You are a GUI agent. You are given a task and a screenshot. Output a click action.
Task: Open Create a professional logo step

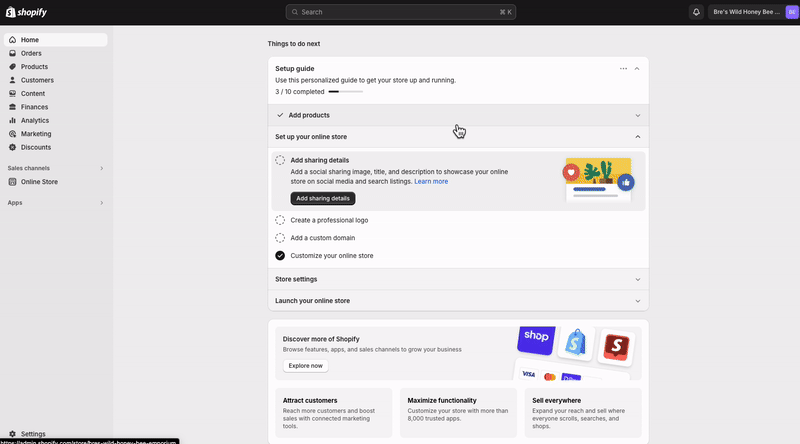[x=329, y=220]
